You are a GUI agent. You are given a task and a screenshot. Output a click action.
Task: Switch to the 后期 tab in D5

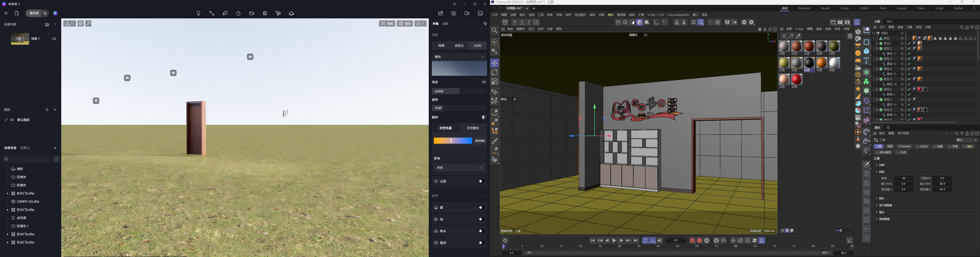(446, 24)
